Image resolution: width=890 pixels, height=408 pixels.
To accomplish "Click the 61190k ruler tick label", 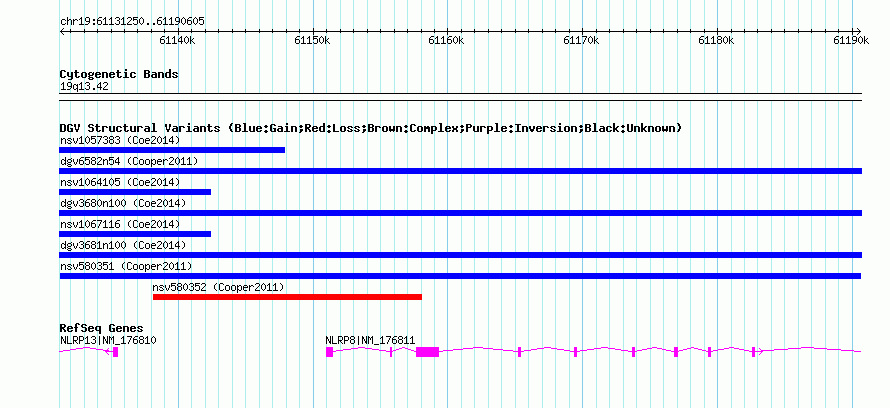I will [x=851, y=41].
